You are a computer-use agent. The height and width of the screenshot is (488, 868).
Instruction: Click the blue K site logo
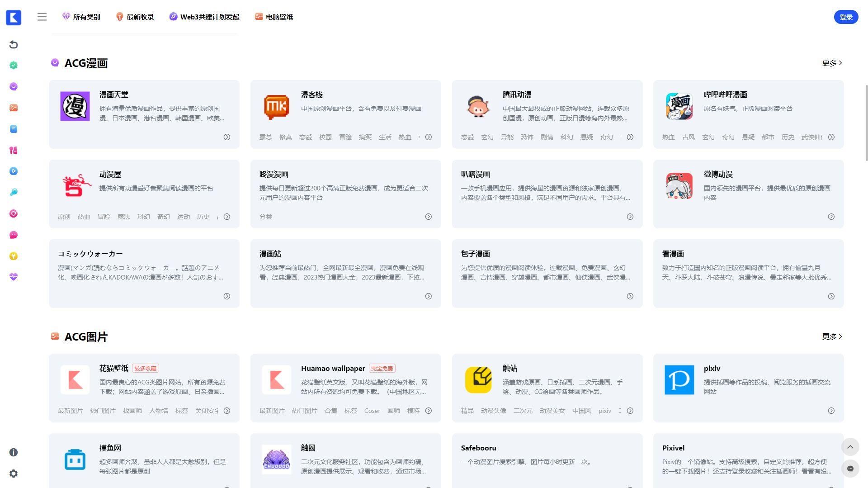(x=14, y=17)
